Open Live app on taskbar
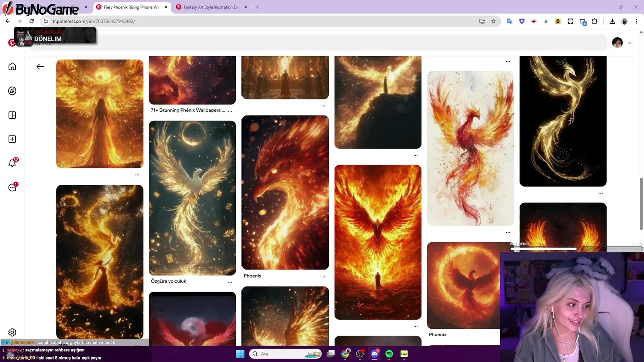This screenshot has width=644, height=362. tap(404, 354)
